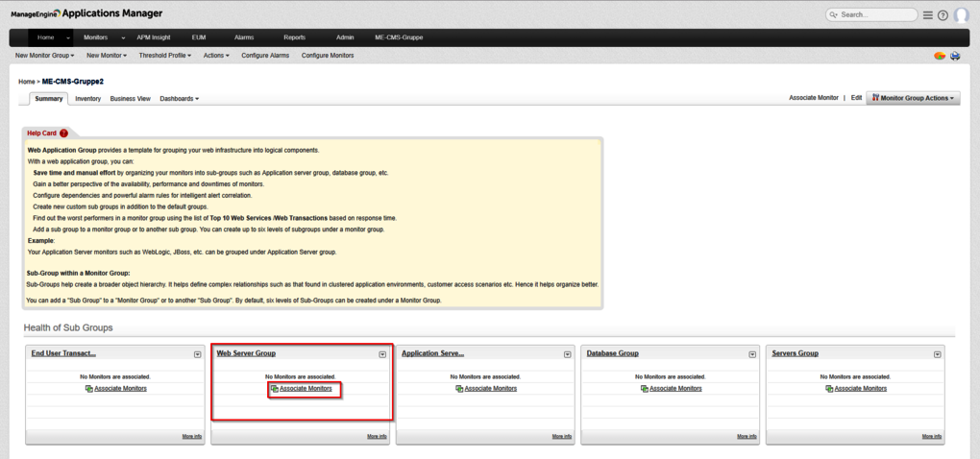Click into the Search input field
The width and height of the screenshot is (980, 459).
tap(877, 15)
